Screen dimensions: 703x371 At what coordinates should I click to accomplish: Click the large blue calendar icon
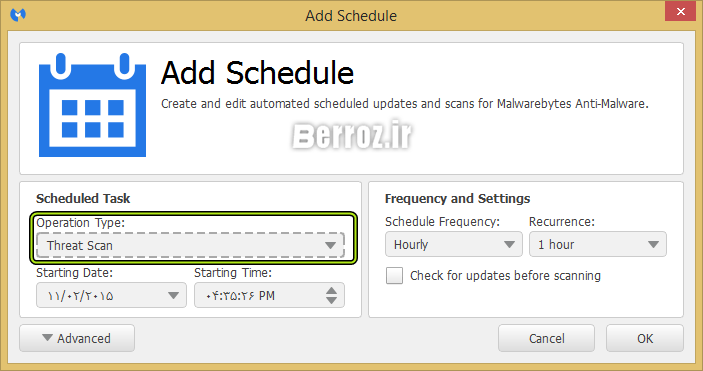pyautogui.click(x=92, y=105)
